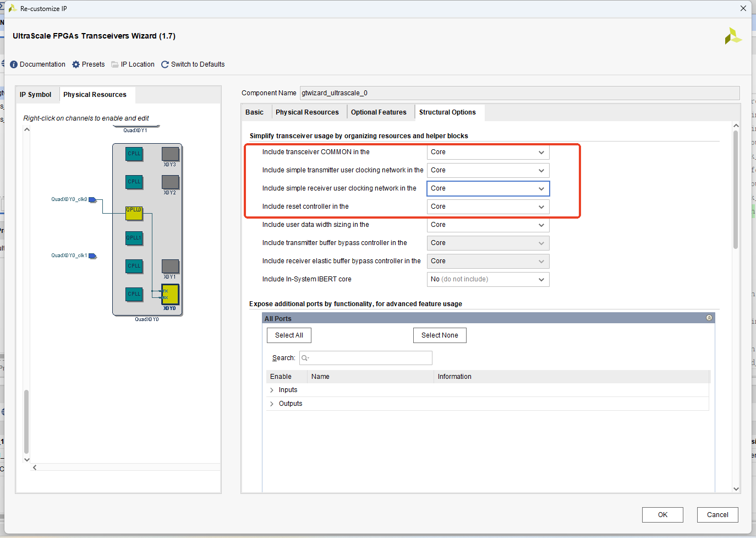Open the Documentation info icon
Viewport: 756px width, 538px height.
coord(14,64)
